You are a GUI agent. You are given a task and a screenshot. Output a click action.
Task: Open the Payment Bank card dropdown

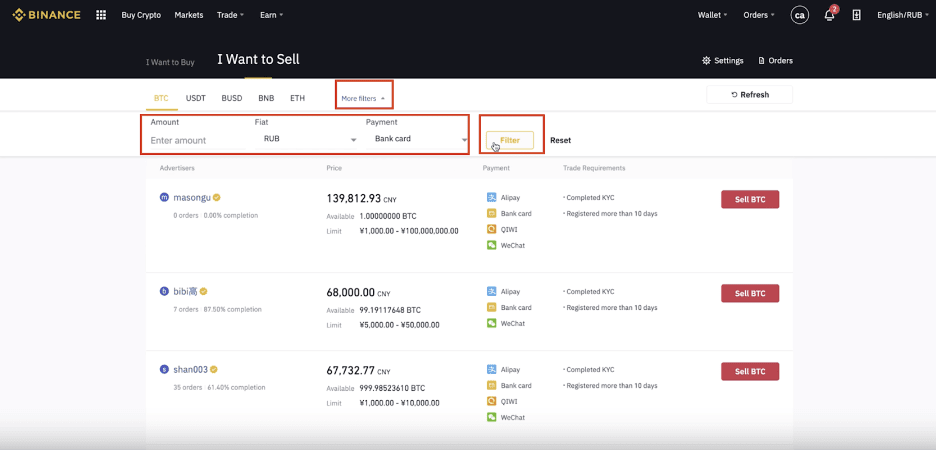tap(417, 139)
